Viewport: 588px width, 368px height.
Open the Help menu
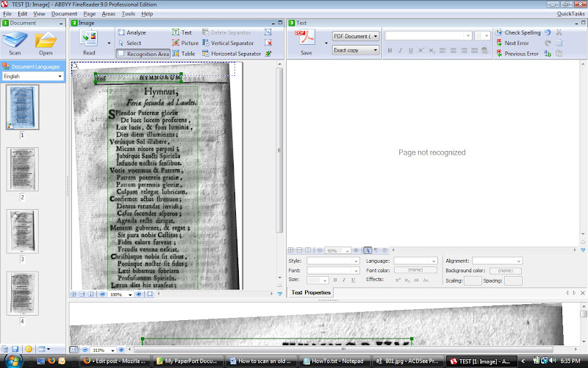(x=147, y=14)
